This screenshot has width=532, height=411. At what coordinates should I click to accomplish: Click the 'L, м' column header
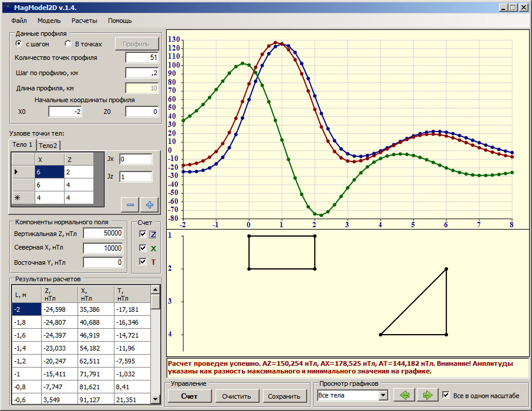click(27, 294)
